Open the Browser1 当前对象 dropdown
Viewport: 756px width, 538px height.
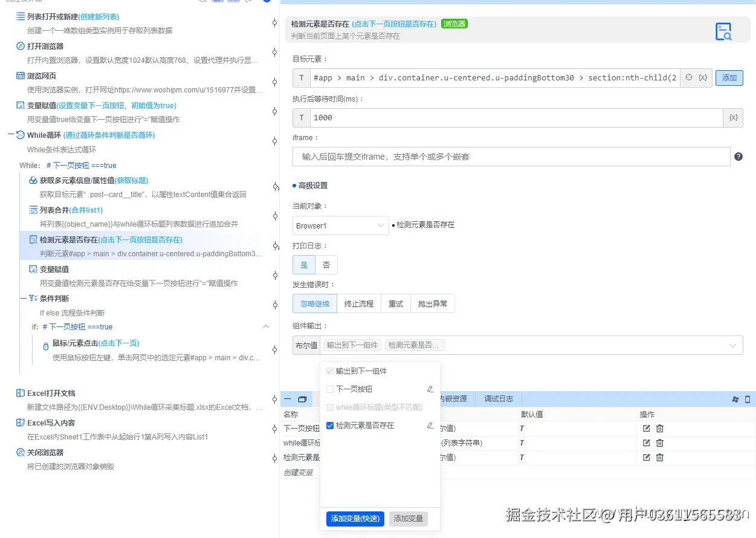coord(340,225)
